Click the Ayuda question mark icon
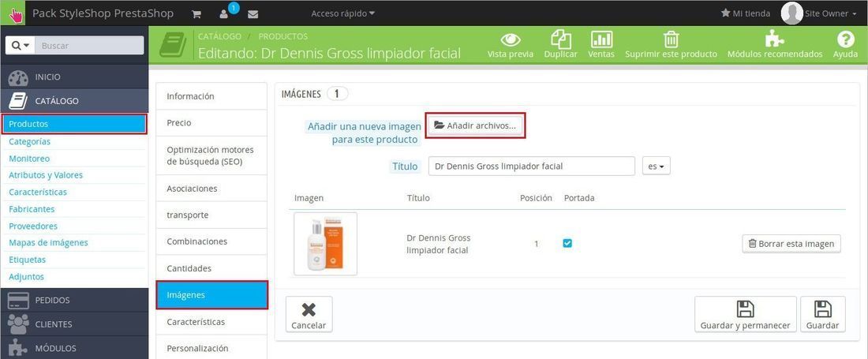868x359 pixels. 845,45
